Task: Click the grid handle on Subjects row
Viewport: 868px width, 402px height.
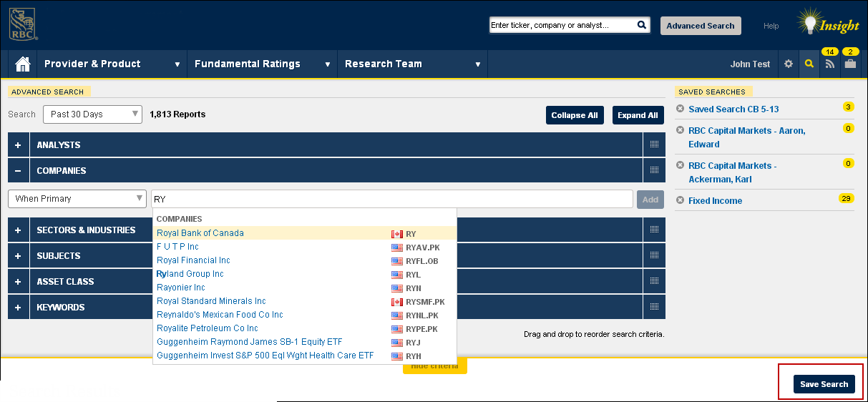Action: click(654, 255)
